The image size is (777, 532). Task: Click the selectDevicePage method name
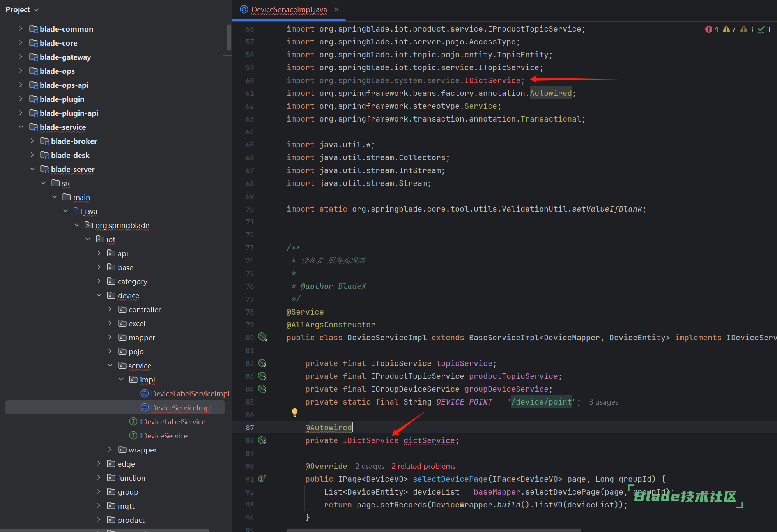450,479
